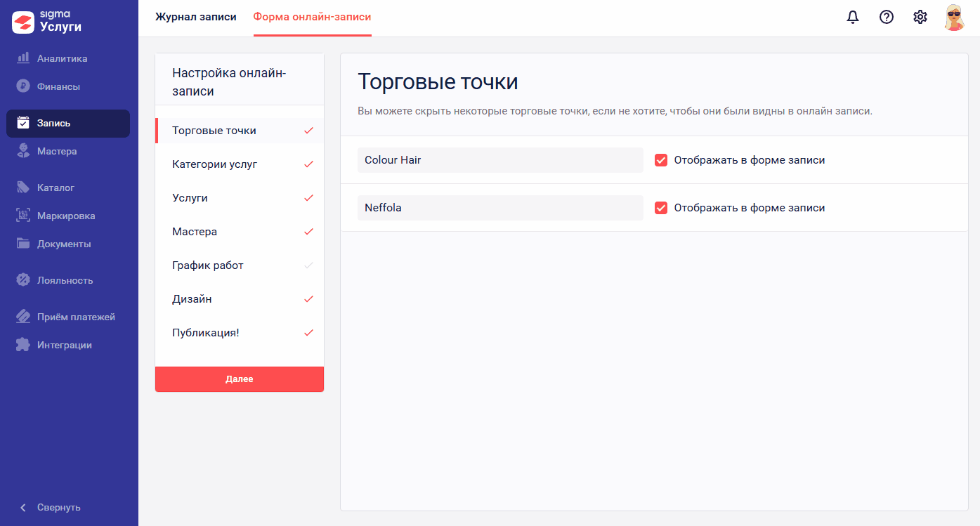
Task: Click the Маркировка scan-code icon
Action: [x=23, y=216]
